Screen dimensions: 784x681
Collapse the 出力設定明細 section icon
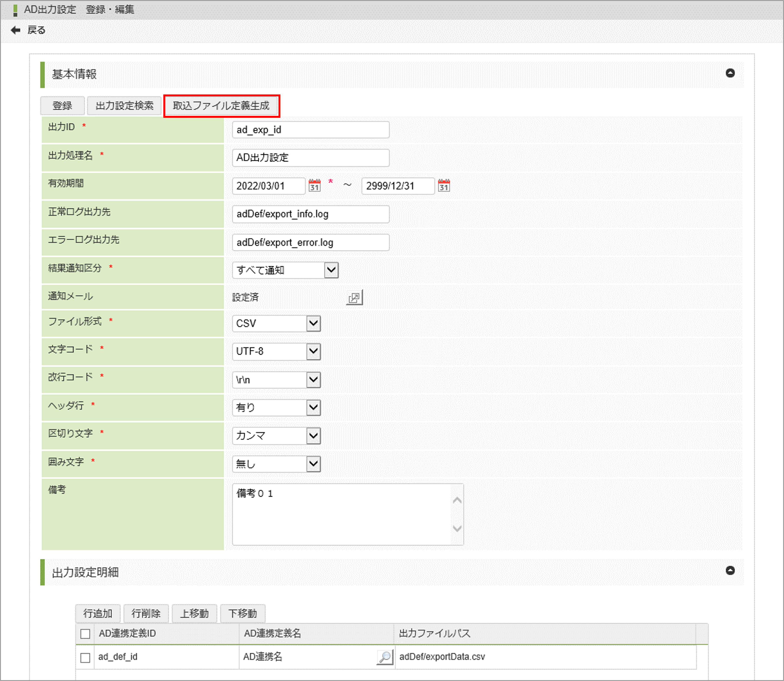730,570
